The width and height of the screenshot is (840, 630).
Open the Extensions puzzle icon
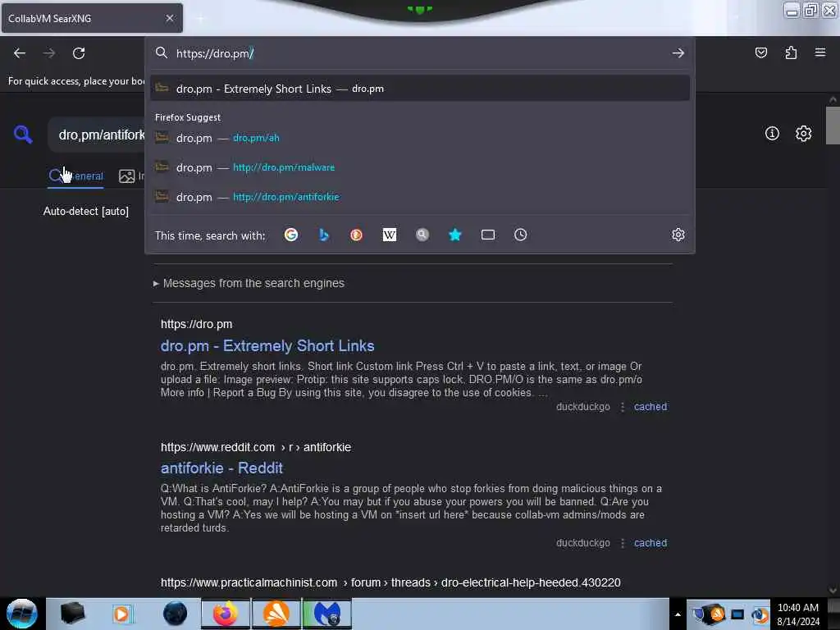click(x=791, y=52)
